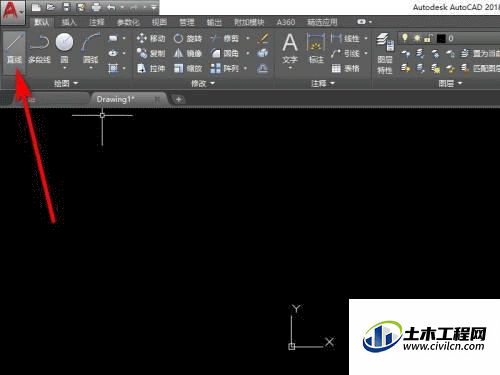Open the layer 0 name dropdown list

coord(449,38)
